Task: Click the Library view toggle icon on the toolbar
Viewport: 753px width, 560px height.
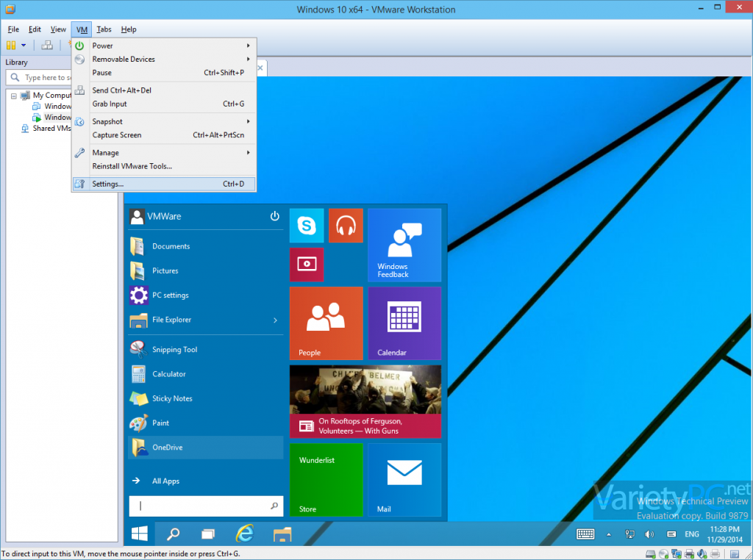Action: tap(10, 45)
